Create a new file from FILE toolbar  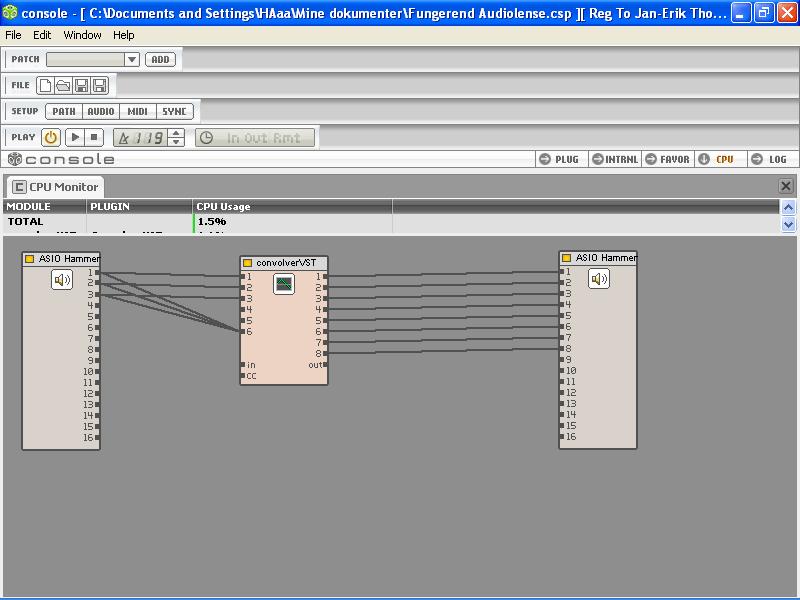click(x=45, y=85)
